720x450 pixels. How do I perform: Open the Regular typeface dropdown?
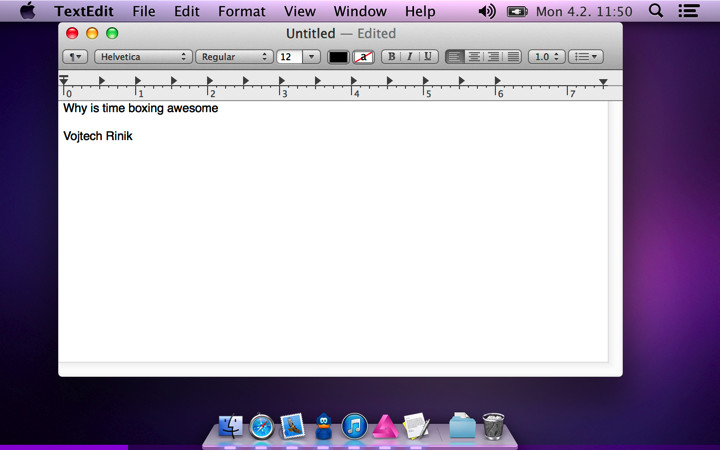[234, 56]
